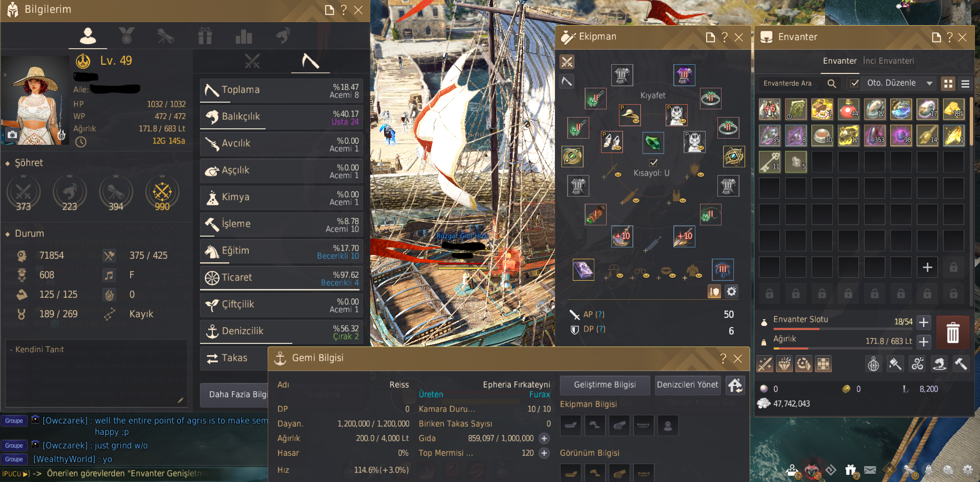Click the plus slot in Envanter grid
This screenshot has width=980, height=482.
click(927, 267)
